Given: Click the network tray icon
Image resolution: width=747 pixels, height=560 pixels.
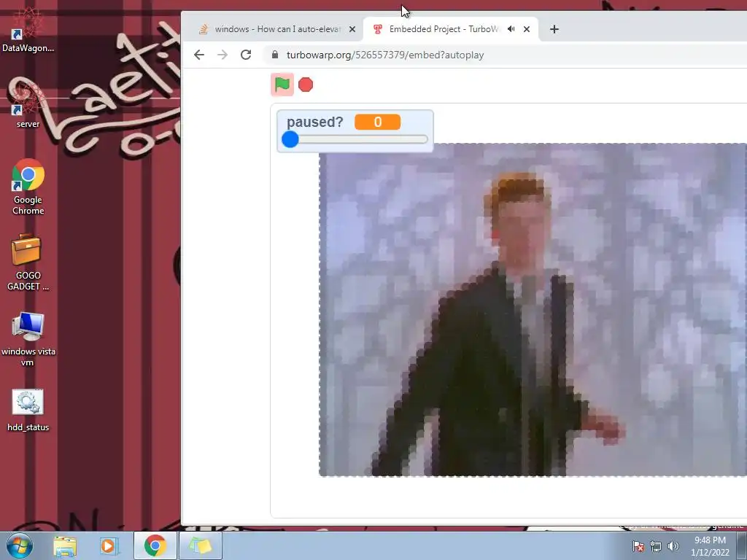Looking at the screenshot, I should pos(656,546).
